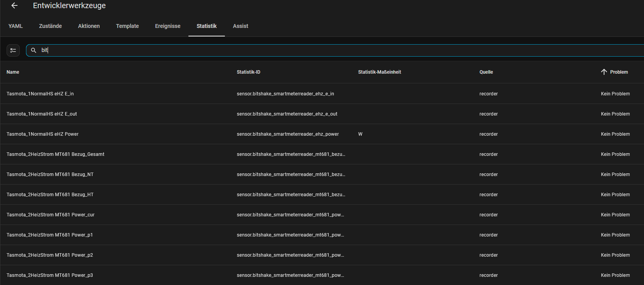Go to the Assist tab

(x=240, y=26)
